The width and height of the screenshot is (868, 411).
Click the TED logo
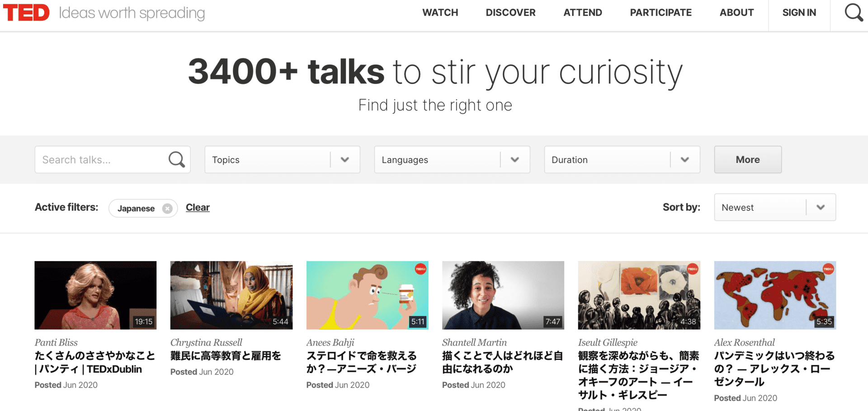tap(26, 13)
